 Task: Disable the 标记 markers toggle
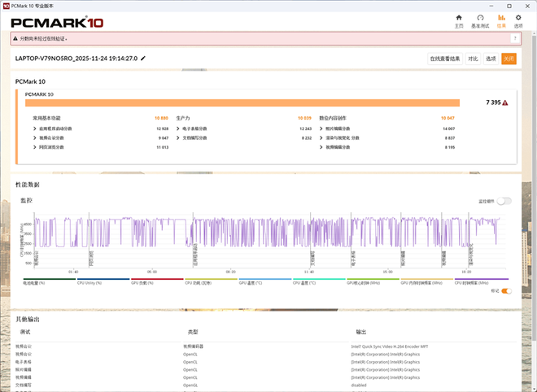[x=506, y=290]
